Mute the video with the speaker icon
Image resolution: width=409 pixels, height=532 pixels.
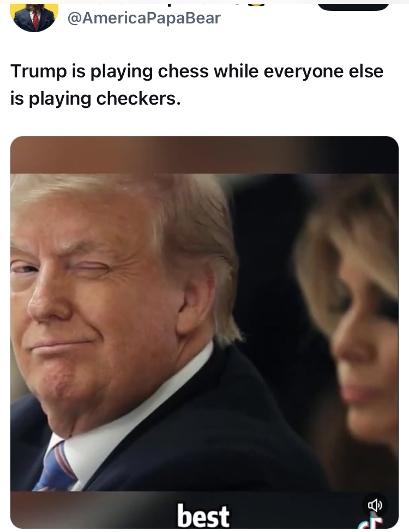click(375, 505)
